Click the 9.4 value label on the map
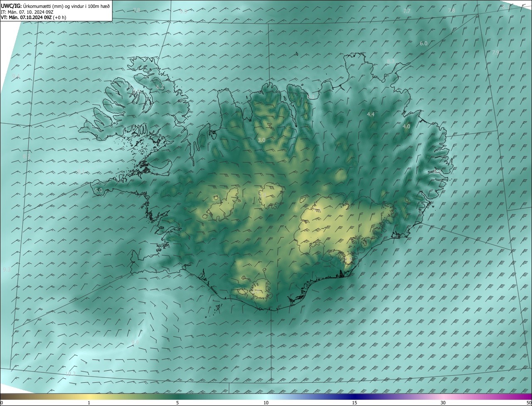Screen dimensions: 532x406 (16, 76)
